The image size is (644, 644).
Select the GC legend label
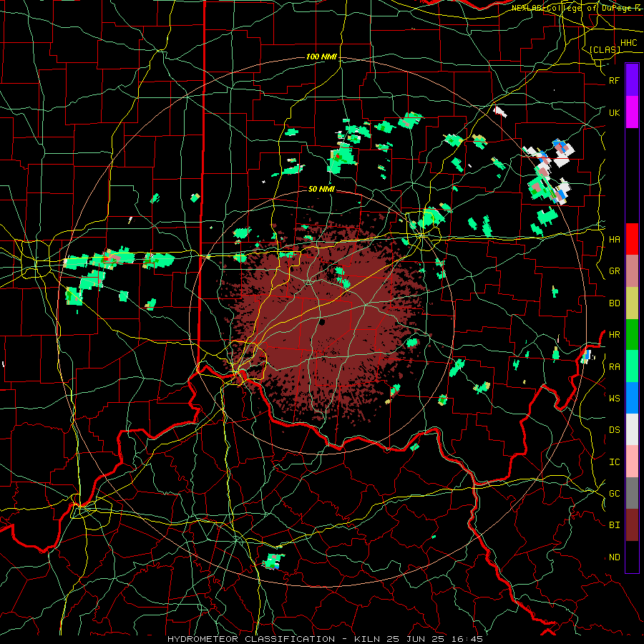click(614, 493)
